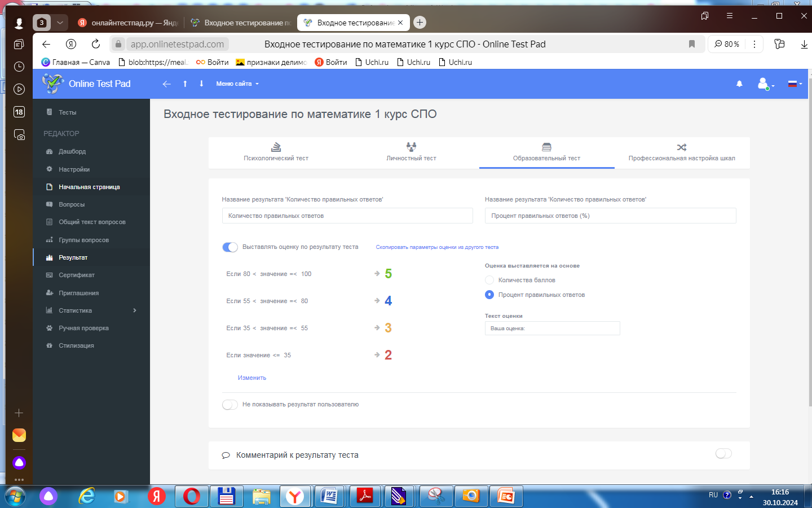Click 'Скопировать параметры оценки из другого теста'
812x508 pixels.
point(437,247)
